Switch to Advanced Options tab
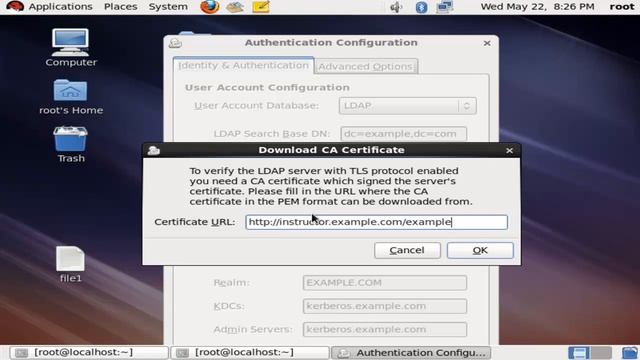The width and height of the screenshot is (640, 360). [366, 67]
